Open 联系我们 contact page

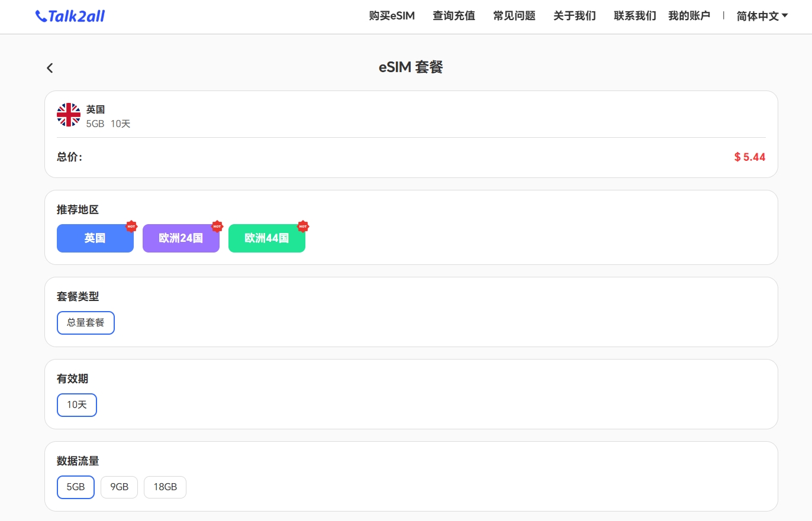coord(635,16)
